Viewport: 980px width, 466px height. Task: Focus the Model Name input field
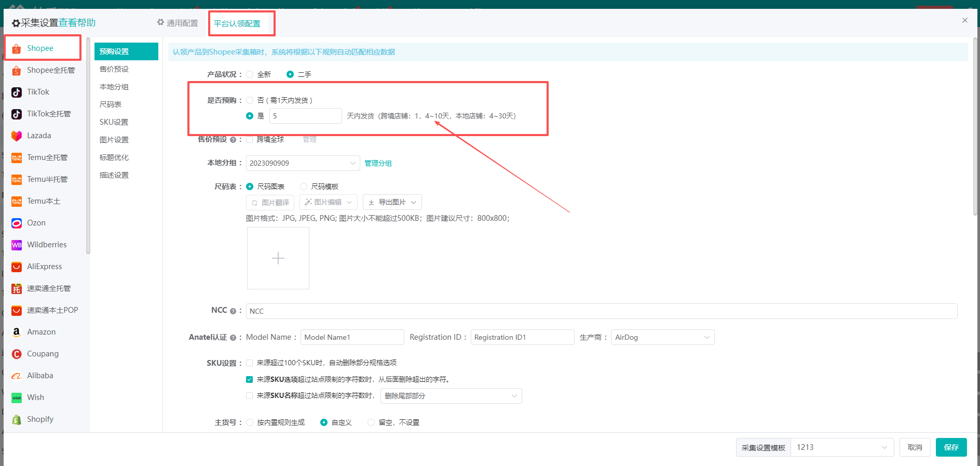click(352, 337)
